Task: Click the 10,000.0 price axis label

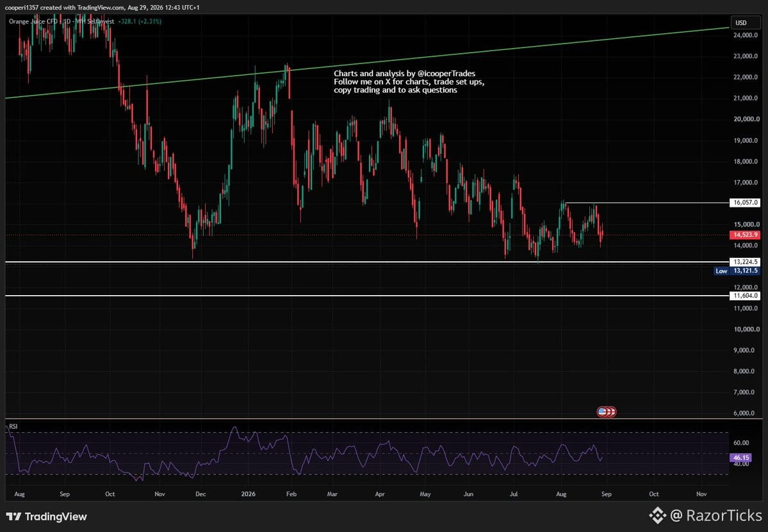Action: pos(746,330)
